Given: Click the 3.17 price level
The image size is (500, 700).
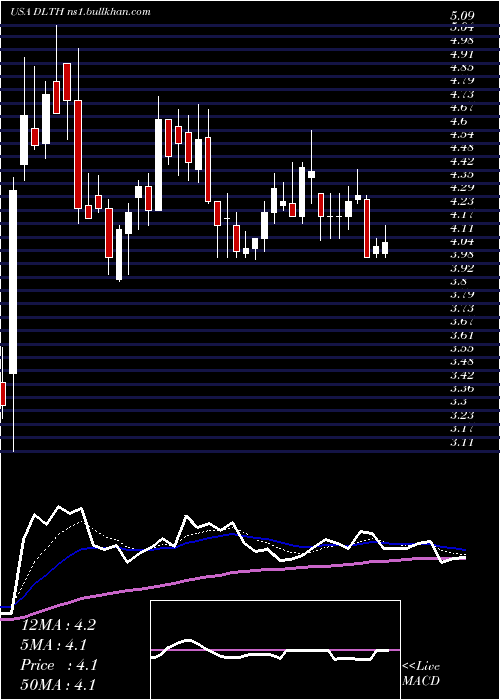Looking at the screenshot, I should pyautogui.click(x=462, y=429).
